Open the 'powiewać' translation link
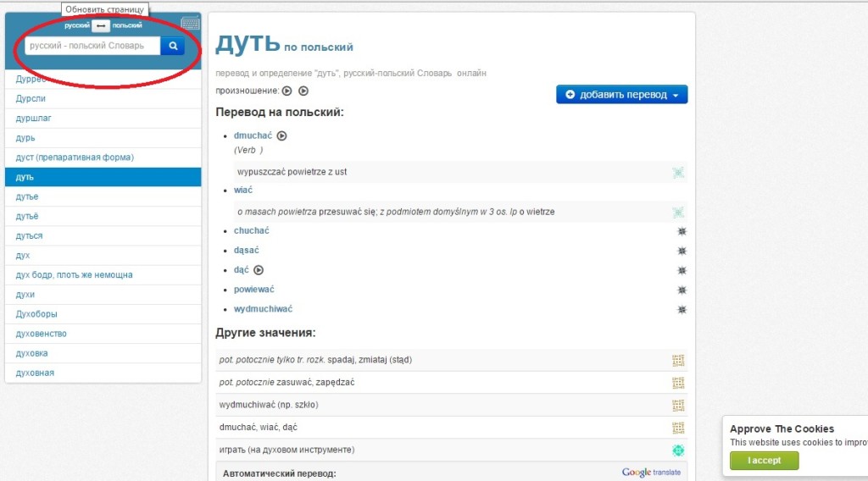This screenshot has height=481, width=868. (x=254, y=290)
